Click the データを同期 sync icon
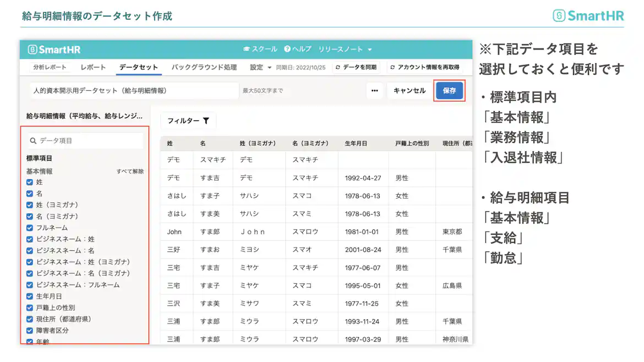 click(x=339, y=67)
